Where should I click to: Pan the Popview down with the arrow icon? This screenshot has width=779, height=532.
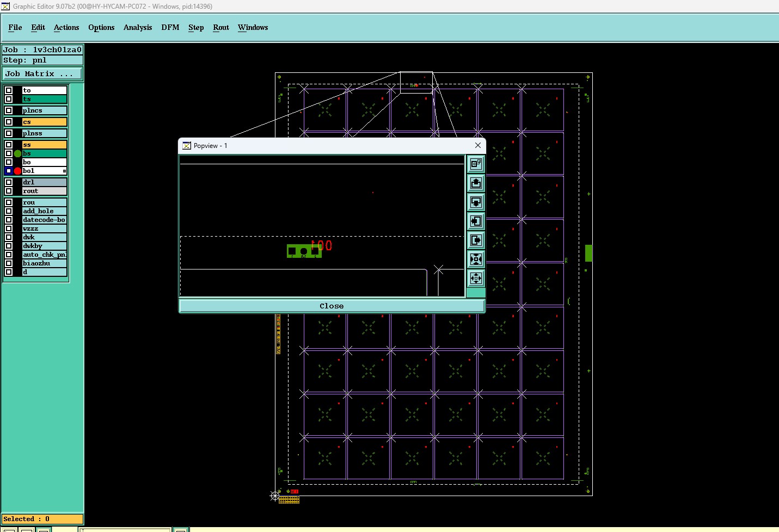tap(476, 202)
